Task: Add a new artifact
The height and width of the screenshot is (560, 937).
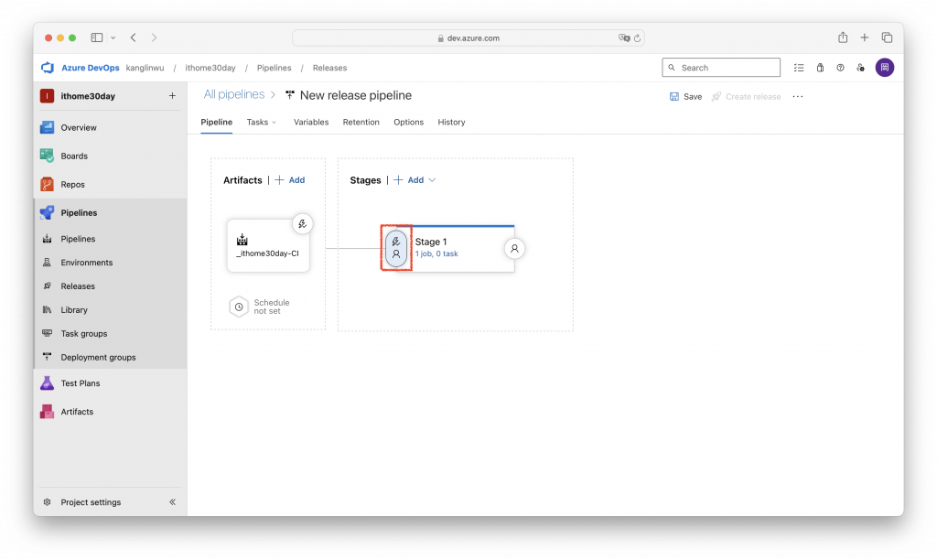Action: (290, 180)
